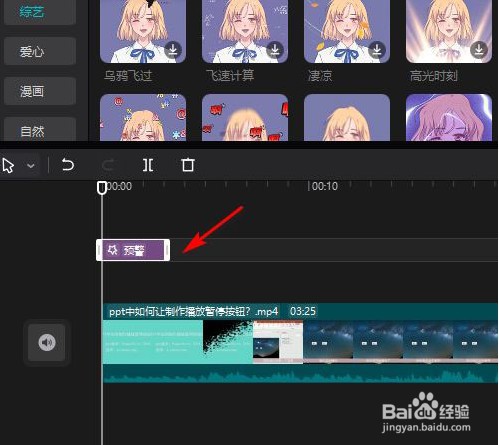This screenshot has width=499, height=445.
Task: Delete the selected clip
Action: 188,165
